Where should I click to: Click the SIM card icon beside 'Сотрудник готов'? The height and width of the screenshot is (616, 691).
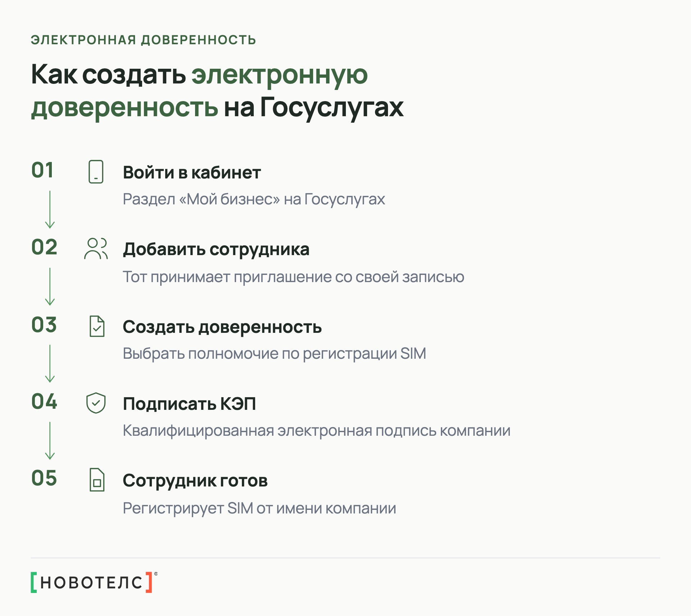[97, 480]
